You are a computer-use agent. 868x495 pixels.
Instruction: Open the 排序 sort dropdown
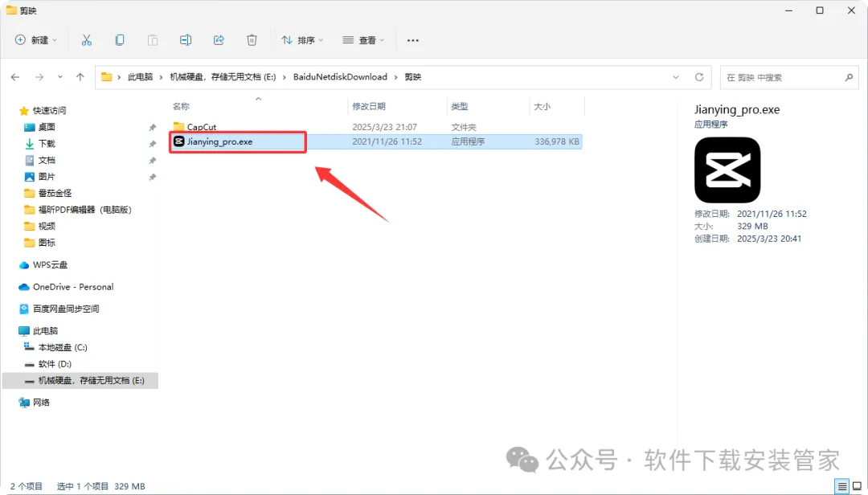point(302,40)
